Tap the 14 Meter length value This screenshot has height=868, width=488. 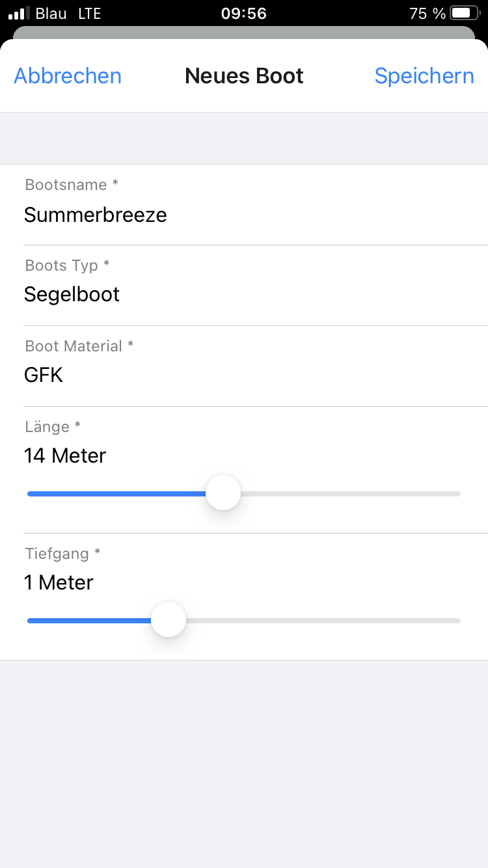click(65, 455)
